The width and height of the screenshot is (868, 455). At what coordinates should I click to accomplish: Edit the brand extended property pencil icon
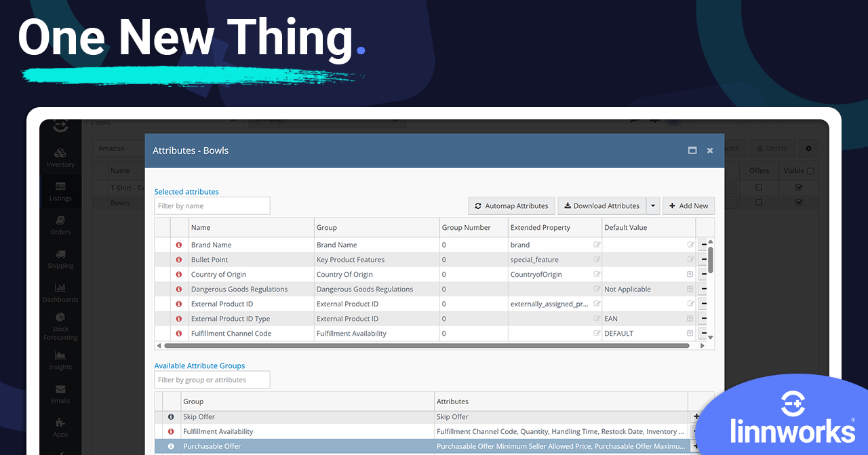pos(596,245)
